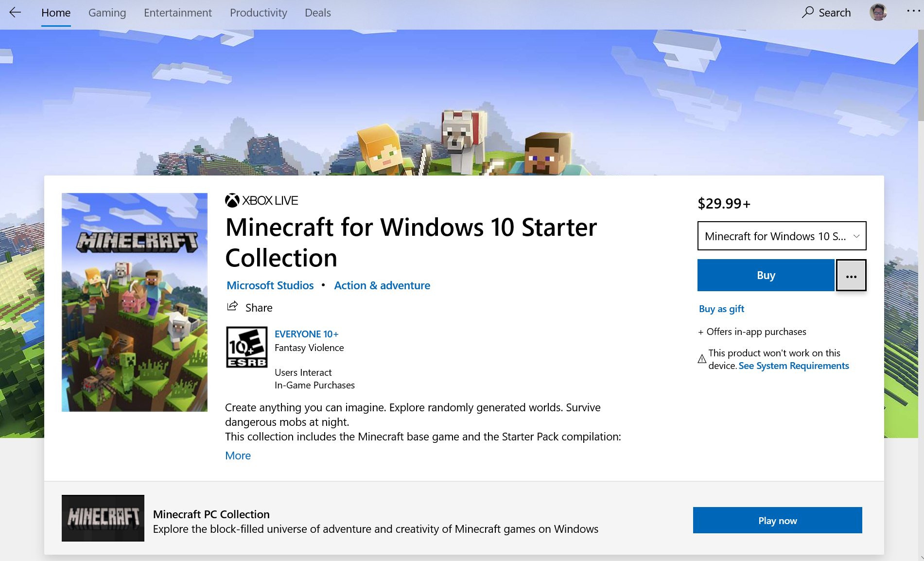Switch to the Gaming tab
Image resolution: width=924 pixels, height=561 pixels.
(x=107, y=13)
